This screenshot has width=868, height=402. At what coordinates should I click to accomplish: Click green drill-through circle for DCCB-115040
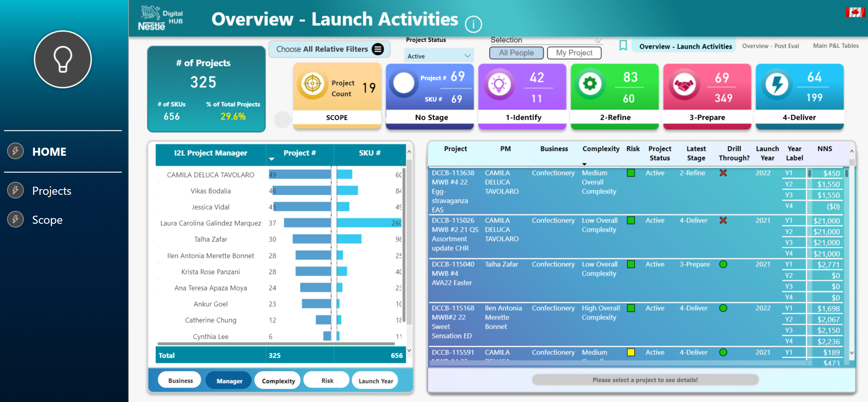coord(723,264)
